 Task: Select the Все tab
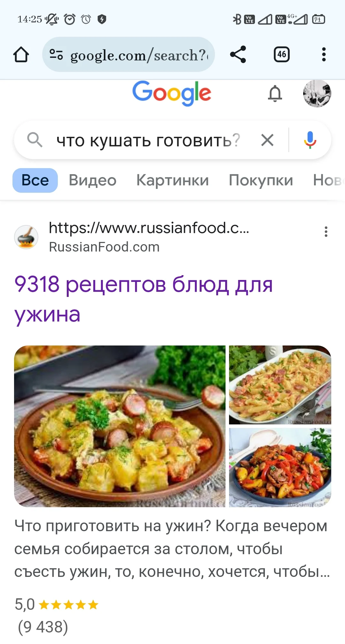[x=35, y=180]
